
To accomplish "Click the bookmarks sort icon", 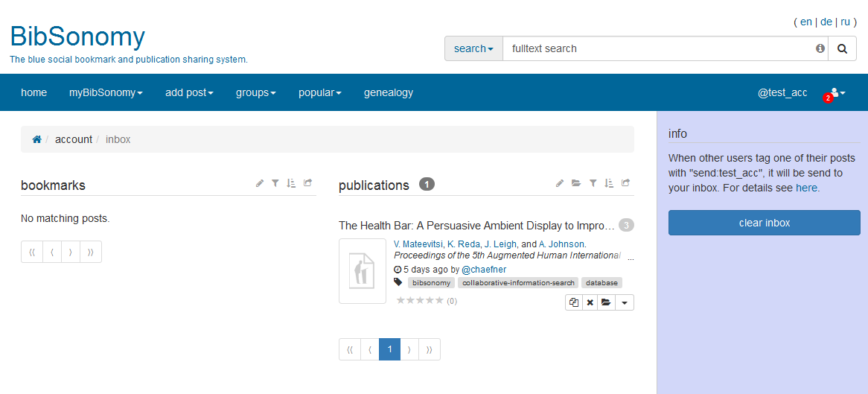I will [291, 183].
